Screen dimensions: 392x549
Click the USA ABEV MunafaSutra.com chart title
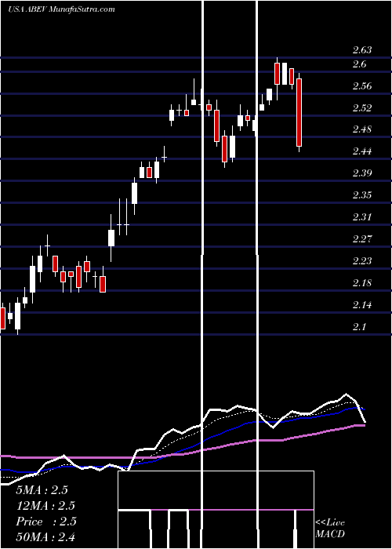pyautogui.click(x=61, y=9)
